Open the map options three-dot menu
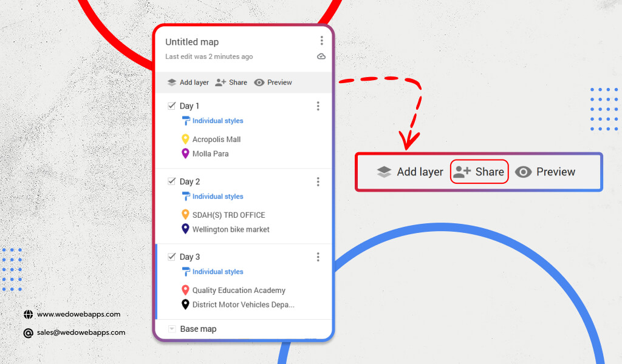The image size is (622, 364). click(x=321, y=41)
